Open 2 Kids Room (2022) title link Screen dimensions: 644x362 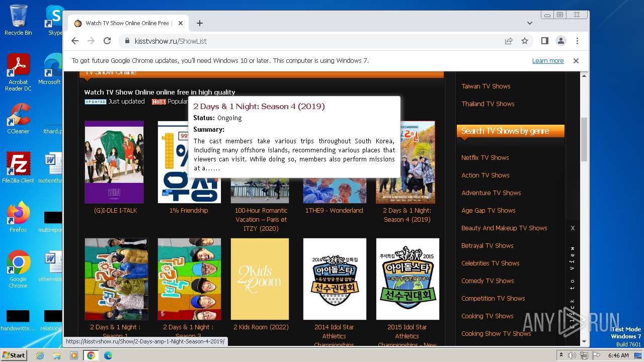coord(261,327)
